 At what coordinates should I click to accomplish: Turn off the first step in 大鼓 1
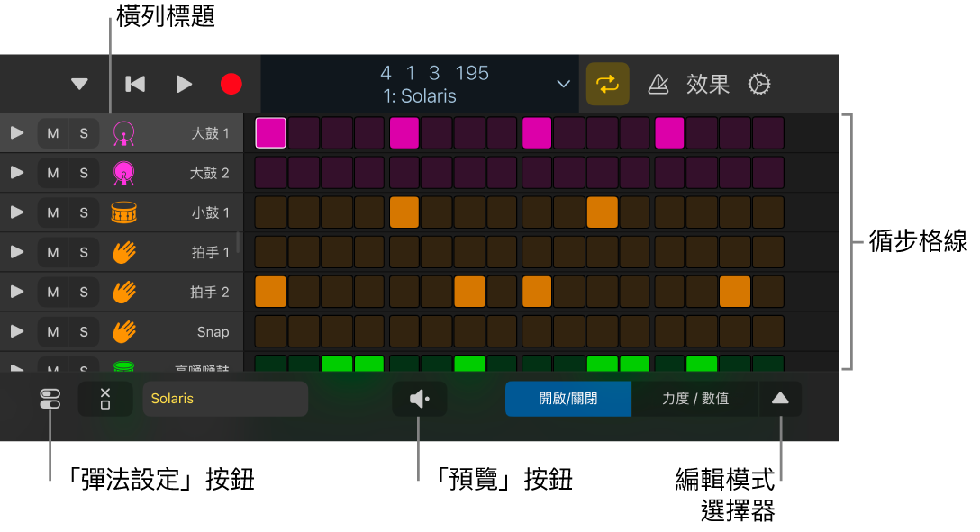(x=270, y=133)
